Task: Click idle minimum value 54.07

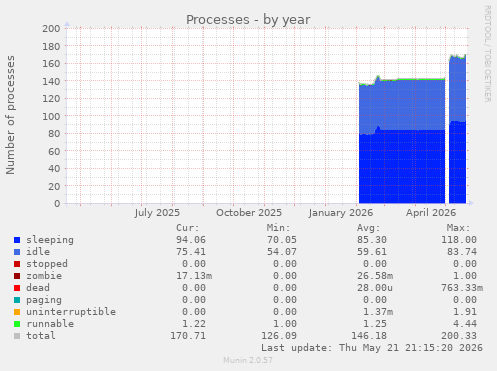Action: pyautogui.click(x=282, y=252)
